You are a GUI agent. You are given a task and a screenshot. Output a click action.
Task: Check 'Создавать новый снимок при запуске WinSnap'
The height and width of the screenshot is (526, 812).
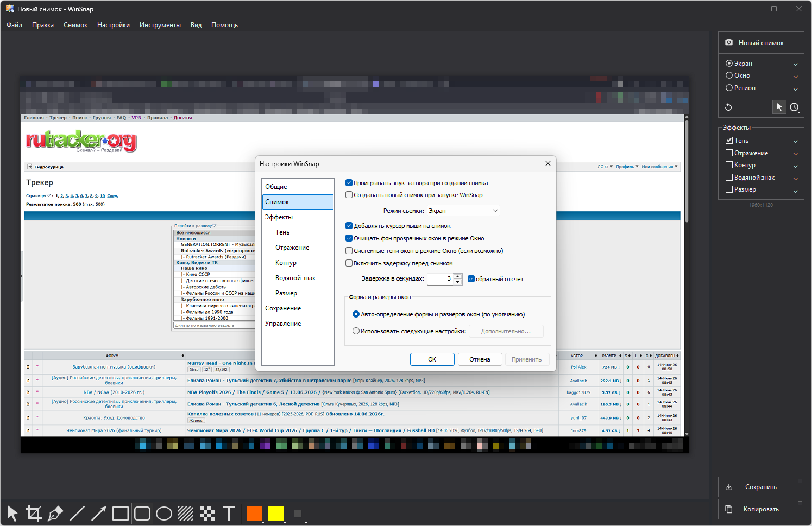(x=349, y=195)
